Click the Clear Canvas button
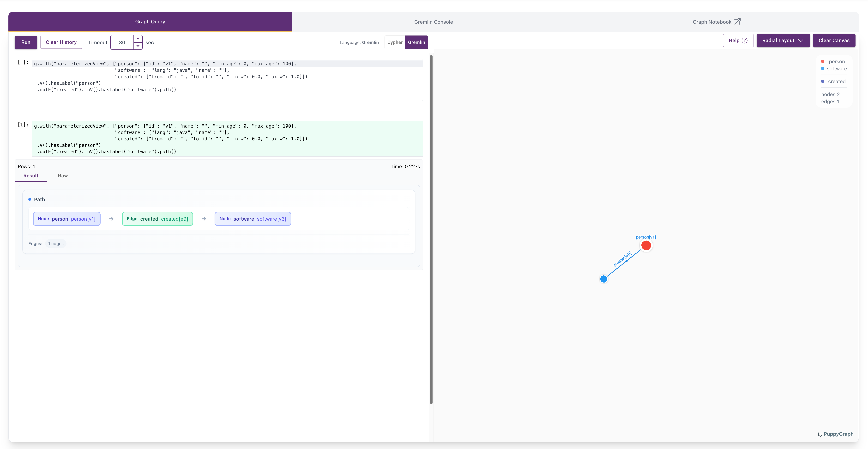The height and width of the screenshot is (449, 868). click(x=834, y=40)
